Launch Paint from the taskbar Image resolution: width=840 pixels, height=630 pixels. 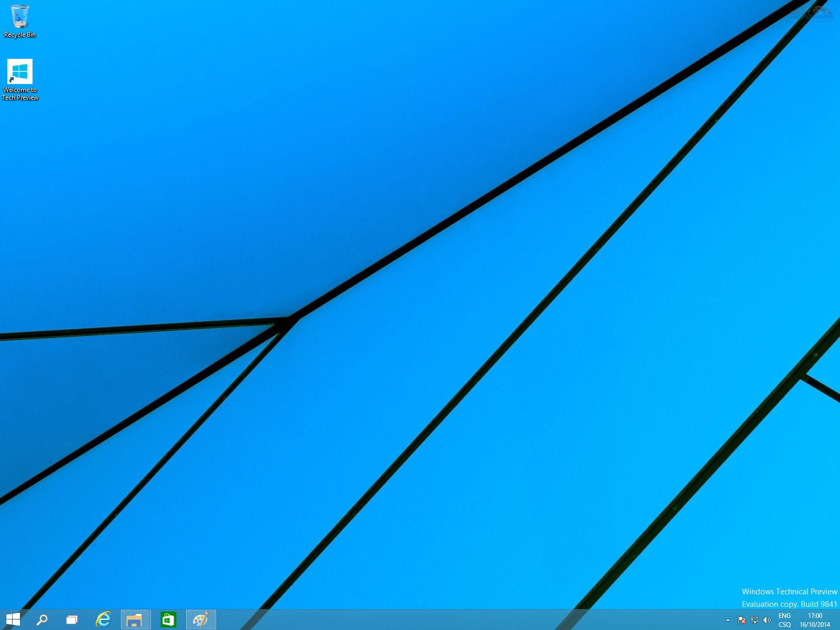point(201,620)
